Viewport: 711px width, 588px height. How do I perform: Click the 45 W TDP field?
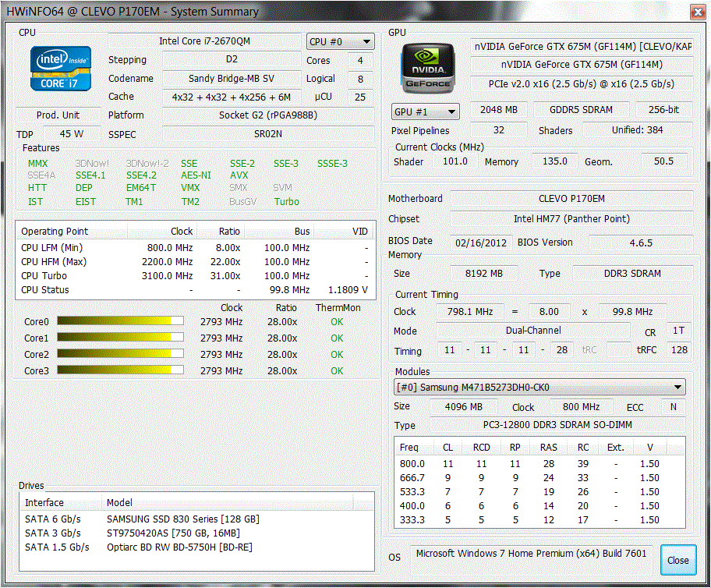click(x=72, y=134)
